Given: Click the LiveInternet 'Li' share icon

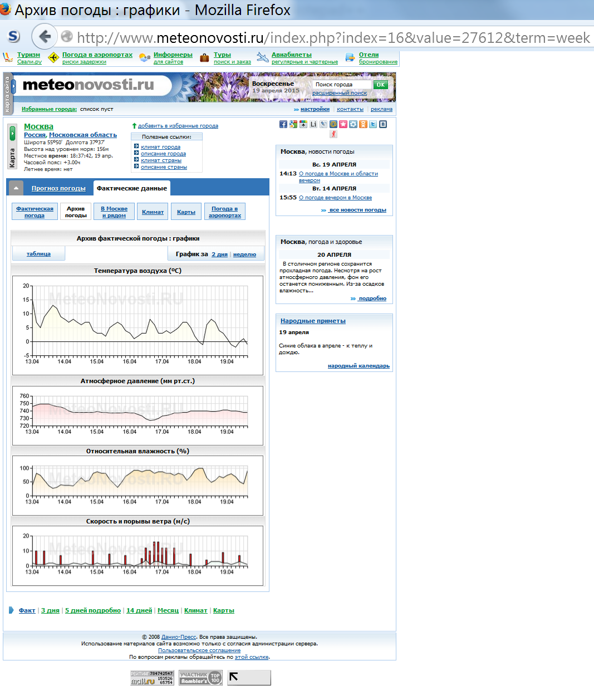Looking at the screenshot, I should point(313,124).
